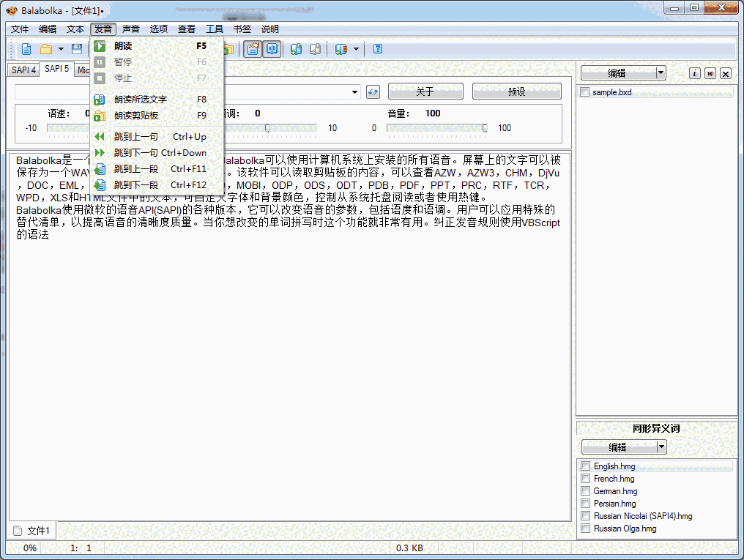Open the bookmarks toolbar dropdown arrow
Screen dimensions: 744x560
pyautogui.click(x=356, y=49)
